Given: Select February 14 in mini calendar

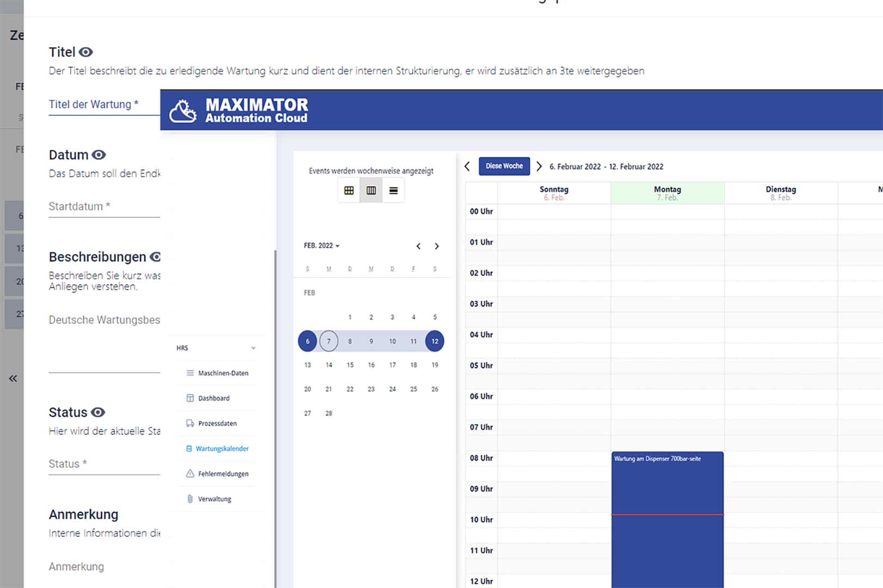Looking at the screenshot, I should pyautogui.click(x=328, y=365).
